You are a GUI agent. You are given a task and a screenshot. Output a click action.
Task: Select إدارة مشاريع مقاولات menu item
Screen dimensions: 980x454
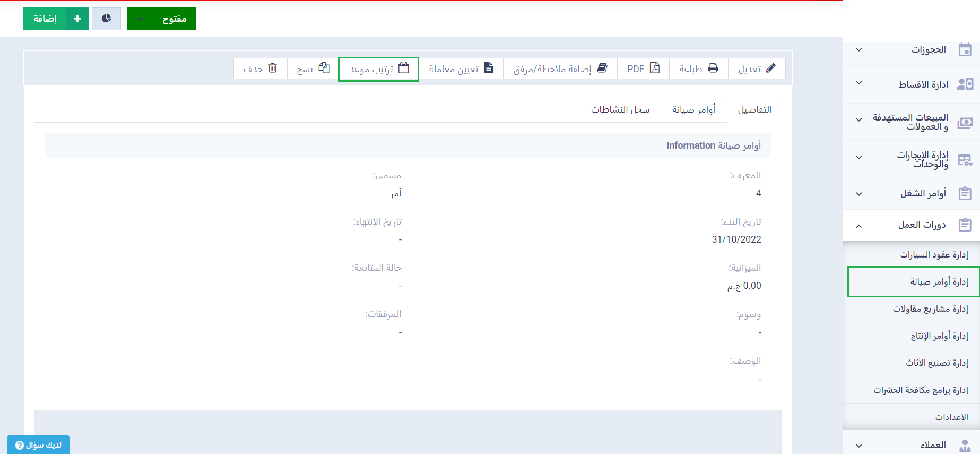(930, 309)
